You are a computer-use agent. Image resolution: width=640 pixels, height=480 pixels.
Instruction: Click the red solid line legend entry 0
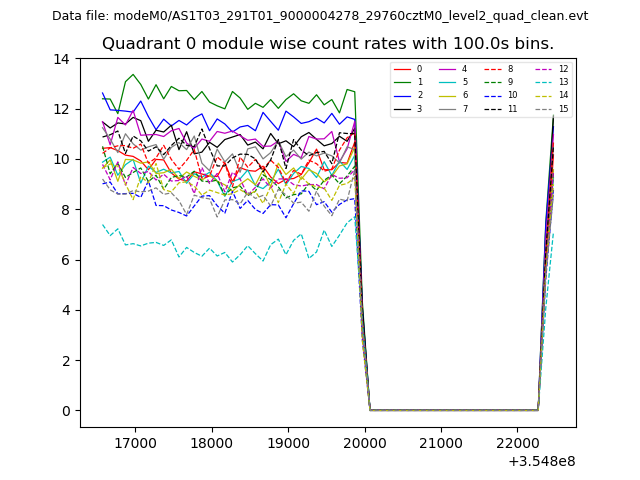pos(408,69)
